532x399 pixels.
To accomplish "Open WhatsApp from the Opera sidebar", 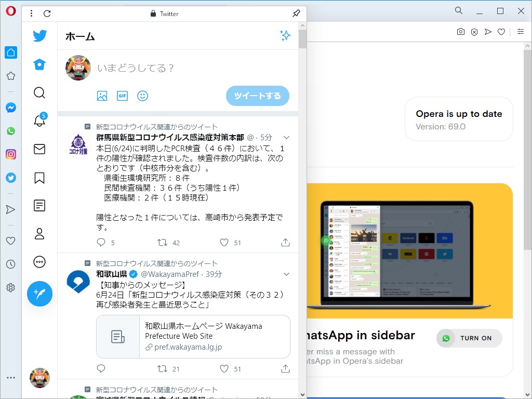I will point(10,131).
